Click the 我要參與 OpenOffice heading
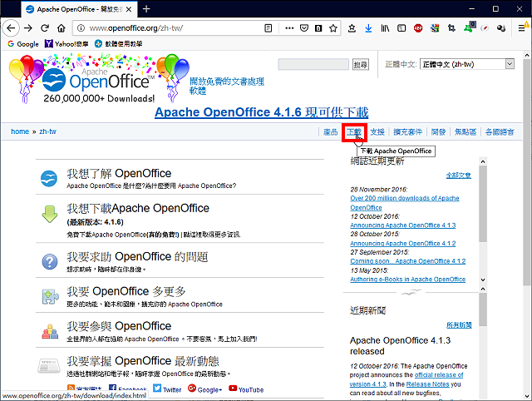Image resolution: width=532 pixels, height=401 pixels. click(119, 326)
